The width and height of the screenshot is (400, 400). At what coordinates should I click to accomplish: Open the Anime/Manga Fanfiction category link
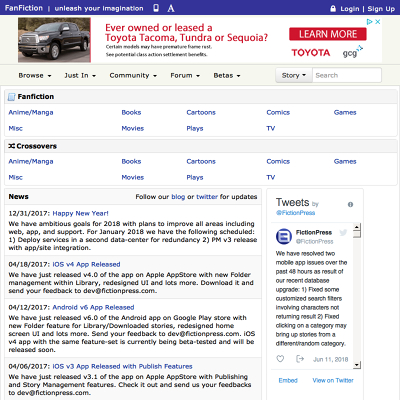point(31,112)
